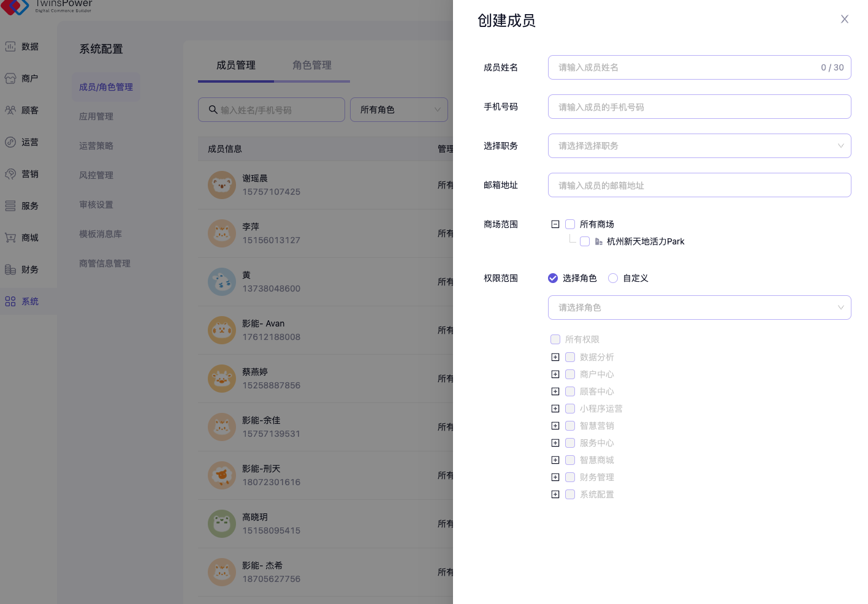Open 应用管理 in the settings menu
868x604 pixels.
[x=96, y=116]
